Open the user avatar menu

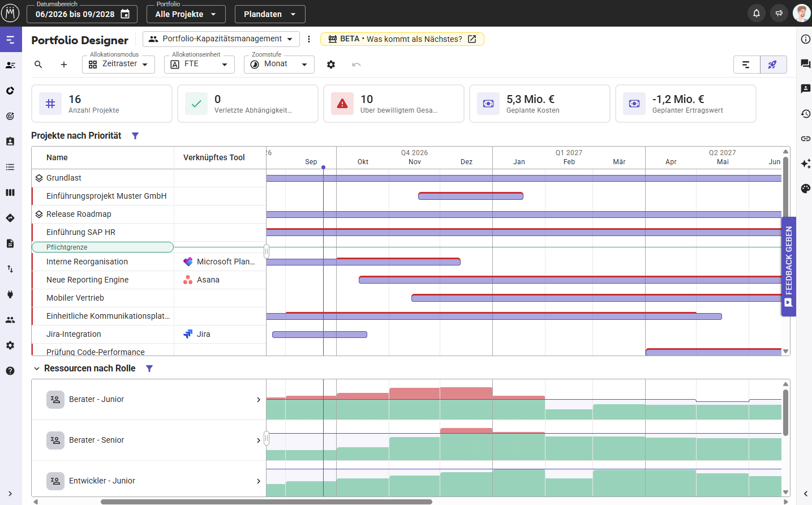click(801, 13)
